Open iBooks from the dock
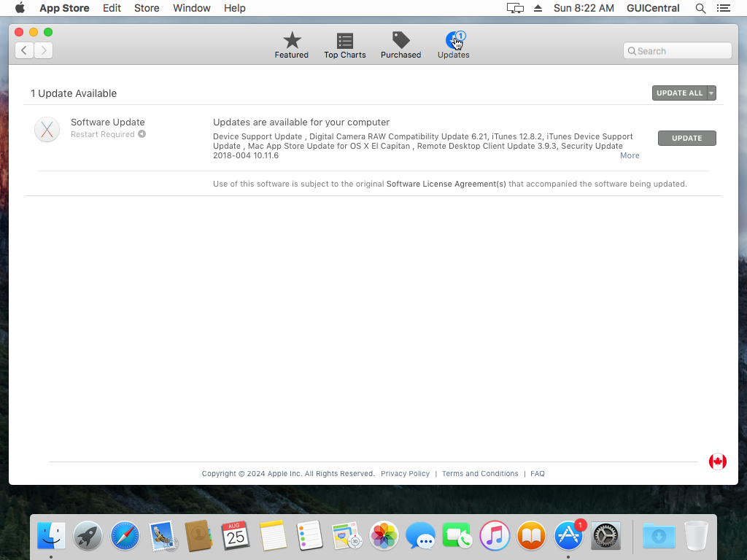 click(x=531, y=536)
